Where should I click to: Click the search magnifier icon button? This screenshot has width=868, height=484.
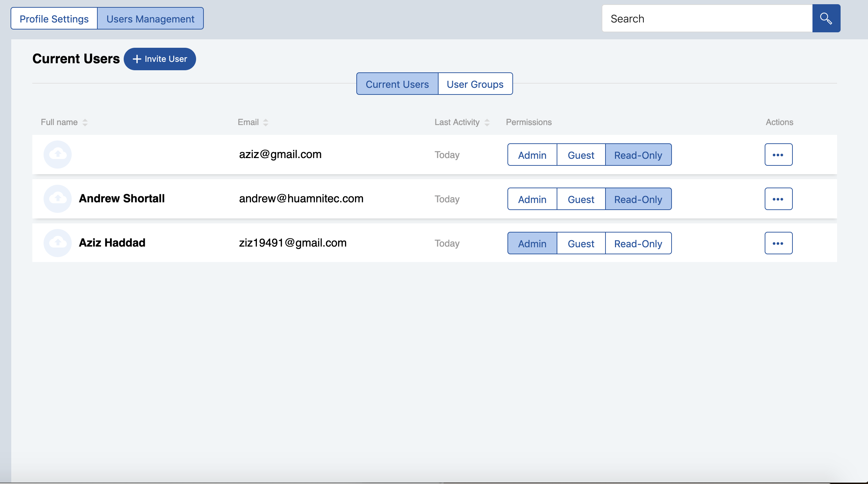pyautogui.click(x=826, y=18)
